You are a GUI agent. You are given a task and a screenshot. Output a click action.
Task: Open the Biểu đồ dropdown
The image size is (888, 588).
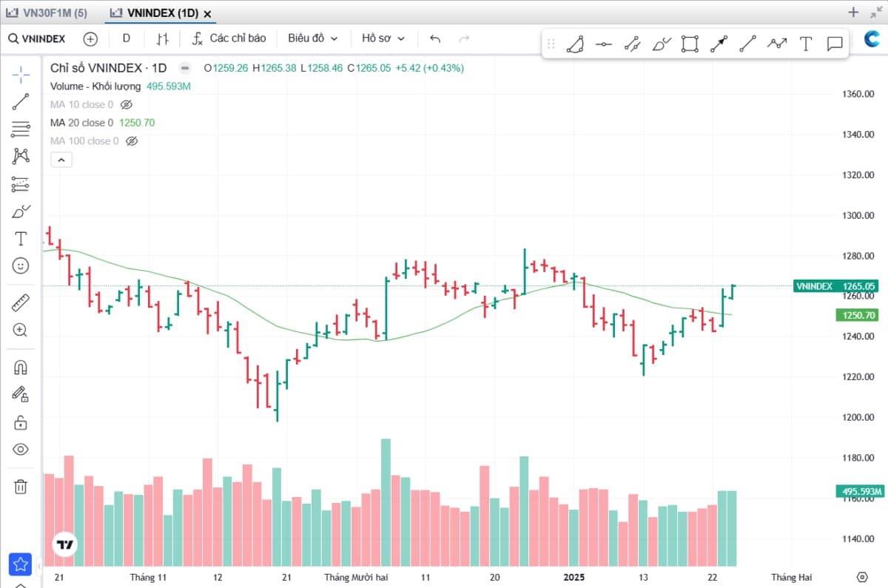tap(312, 38)
